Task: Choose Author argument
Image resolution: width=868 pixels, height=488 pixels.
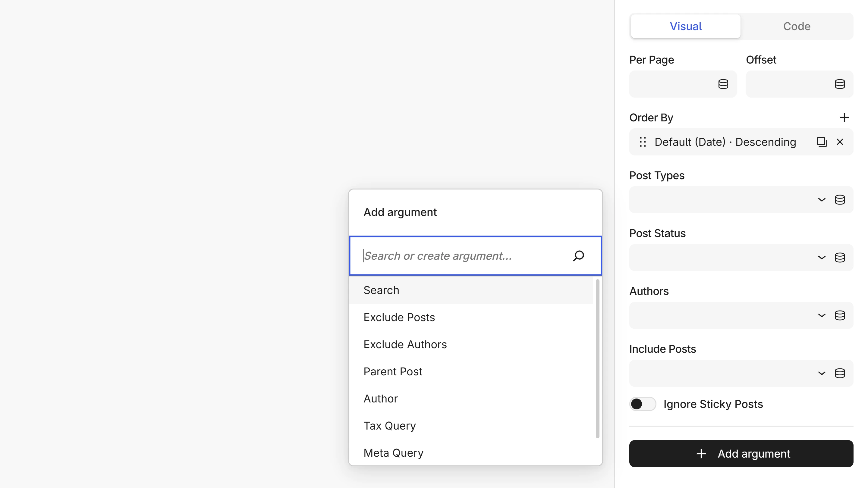Action: click(x=471, y=399)
